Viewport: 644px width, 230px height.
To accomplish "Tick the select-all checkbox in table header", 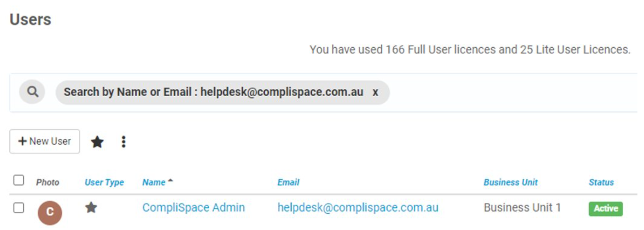I will [18, 181].
